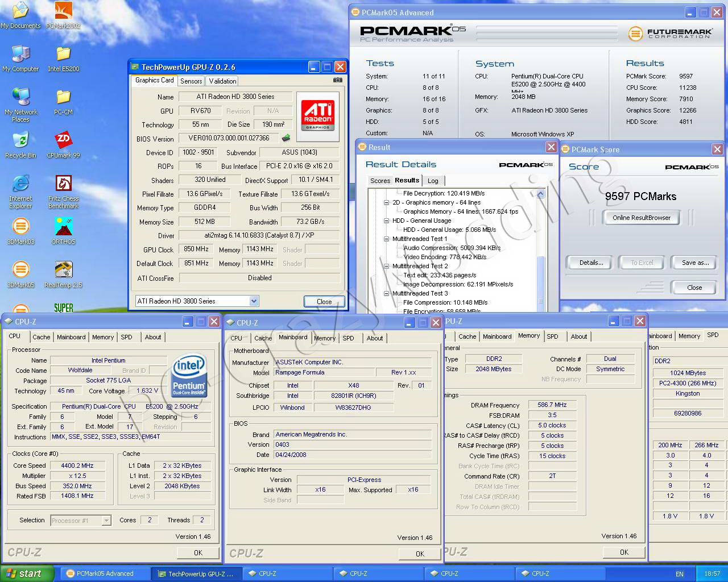Switch to GPU-Z Sensors tab

click(191, 81)
